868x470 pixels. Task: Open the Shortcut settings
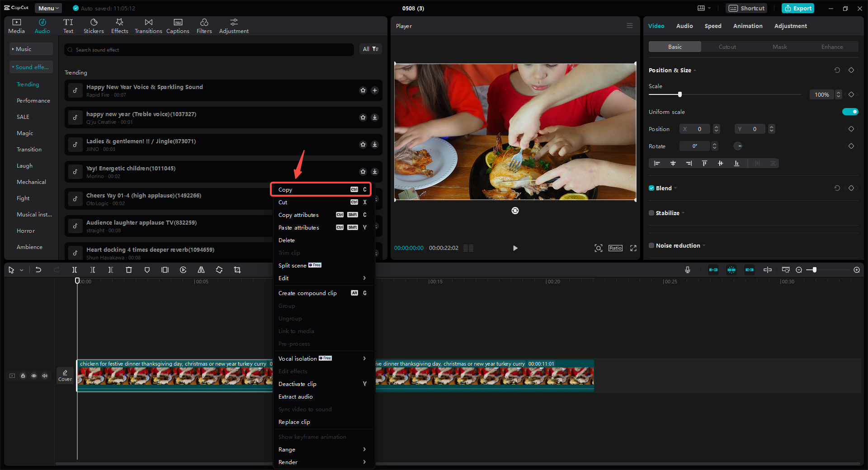pyautogui.click(x=746, y=8)
